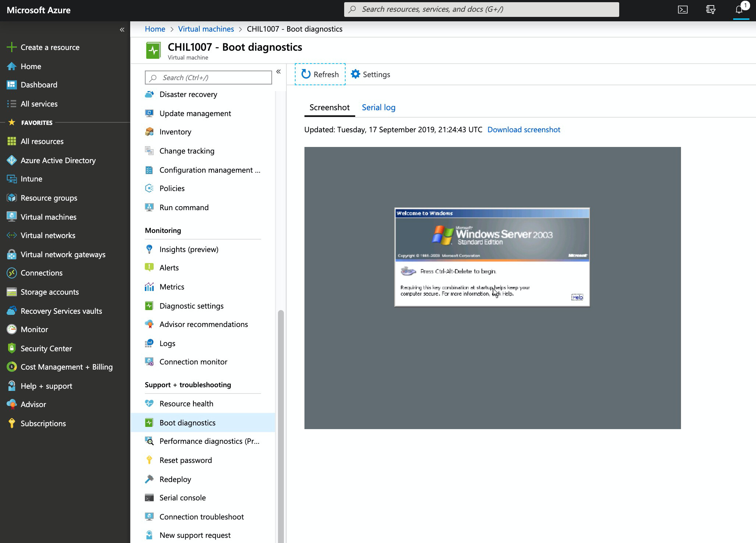Select the Screenshot tab
This screenshot has height=543, width=756.
pos(329,108)
